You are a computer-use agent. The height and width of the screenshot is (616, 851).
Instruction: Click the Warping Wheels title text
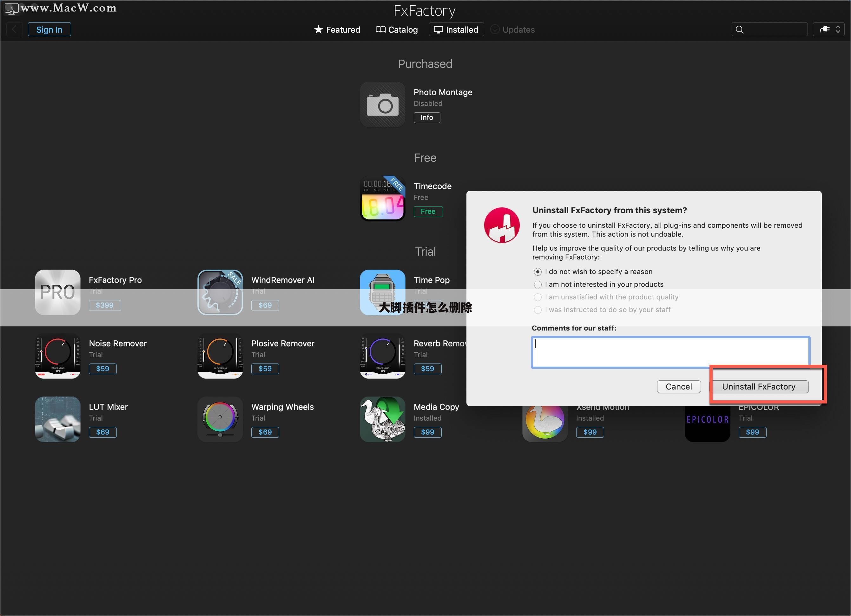(282, 407)
